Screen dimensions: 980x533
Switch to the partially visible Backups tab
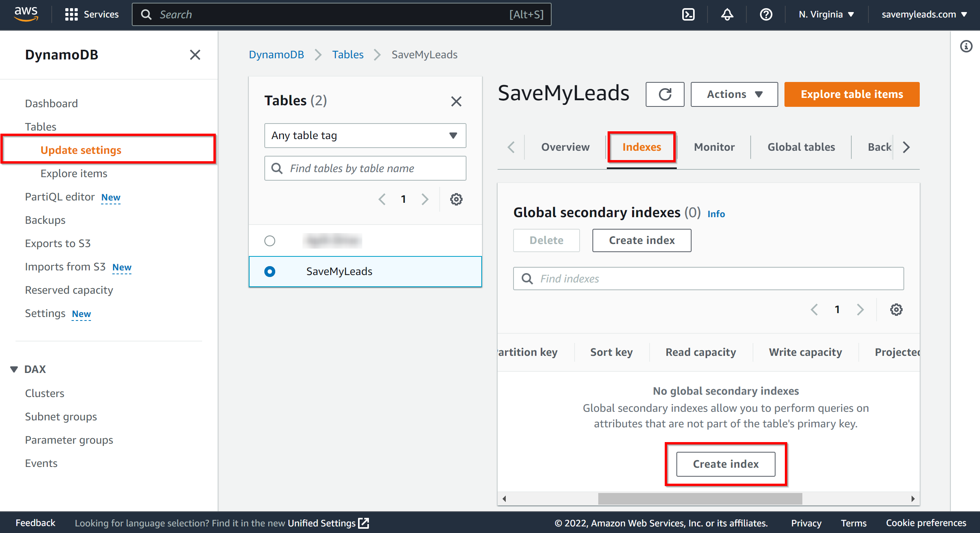coord(879,147)
